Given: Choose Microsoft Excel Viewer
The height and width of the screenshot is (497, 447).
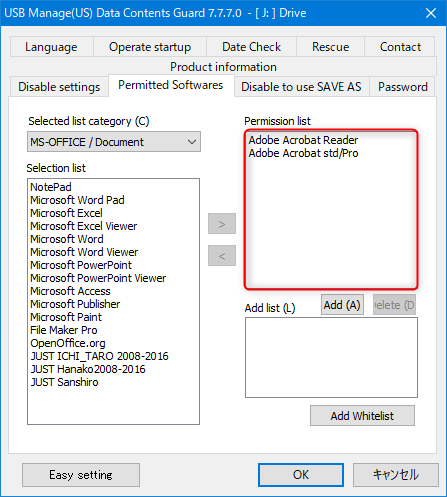Looking at the screenshot, I should pyautogui.click(x=84, y=226).
